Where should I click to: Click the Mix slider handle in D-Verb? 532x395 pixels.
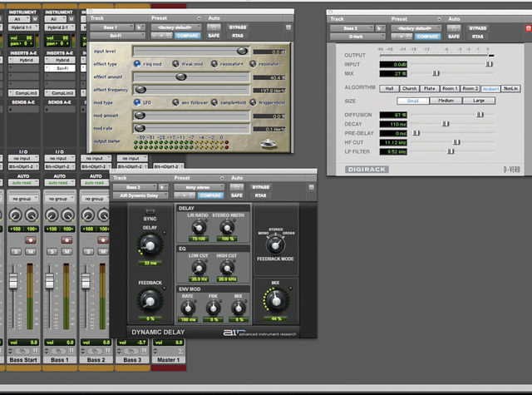[436, 73]
